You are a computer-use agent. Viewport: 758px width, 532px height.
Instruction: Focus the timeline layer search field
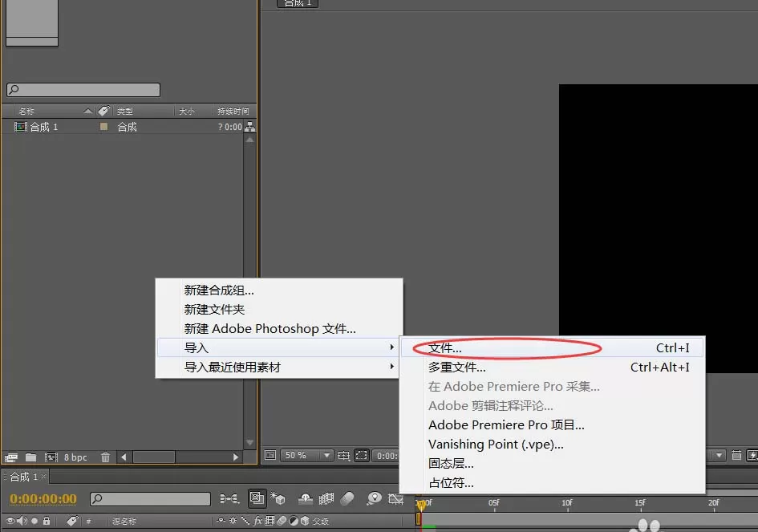pos(150,498)
